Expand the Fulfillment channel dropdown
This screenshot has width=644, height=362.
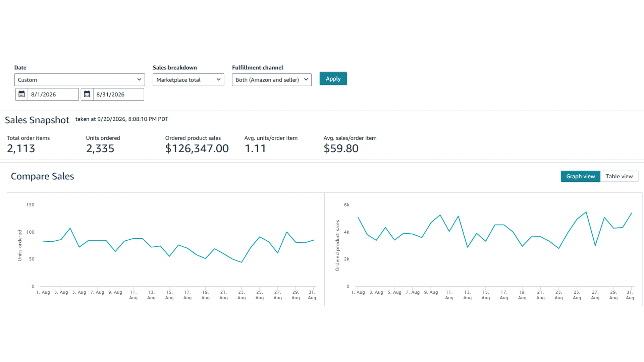pyautogui.click(x=272, y=80)
